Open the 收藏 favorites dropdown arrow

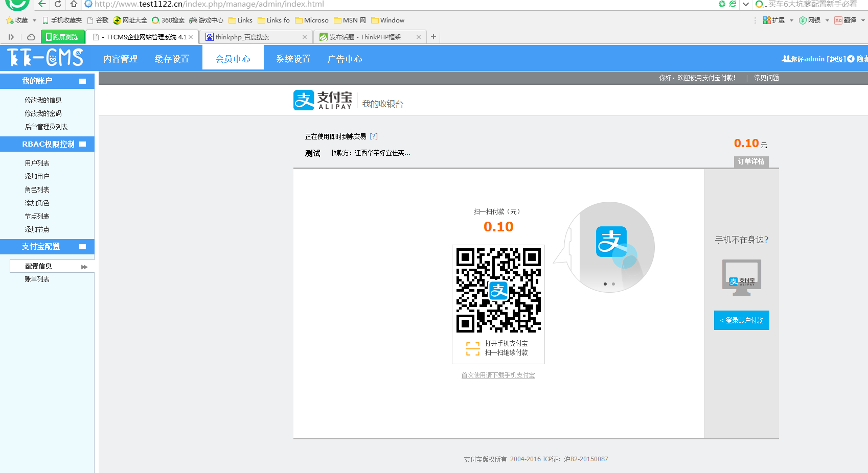pos(34,20)
